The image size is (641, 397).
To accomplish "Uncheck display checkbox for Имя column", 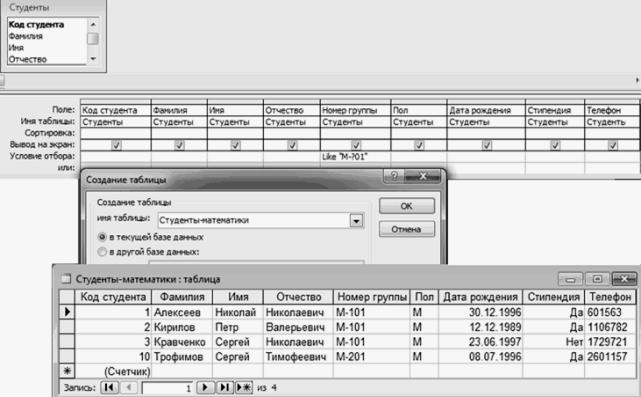I will [235, 145].
